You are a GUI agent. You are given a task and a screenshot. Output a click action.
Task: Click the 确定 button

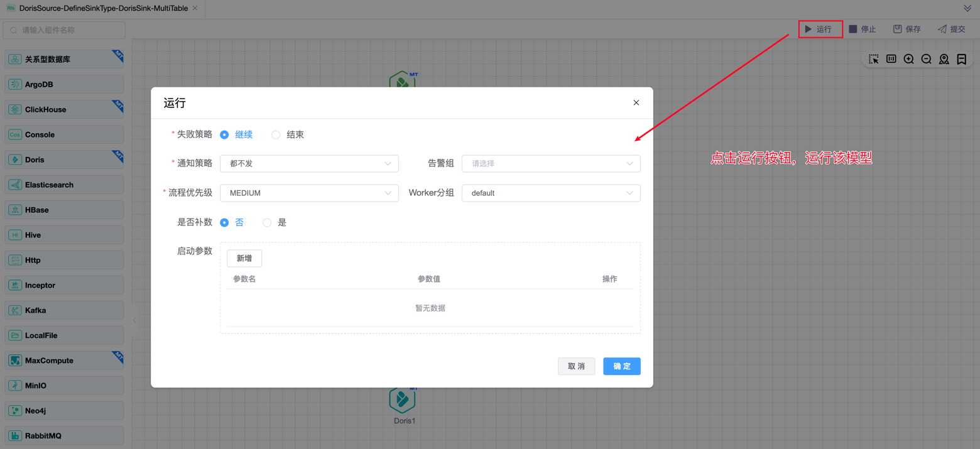pyautogui.click(x=622, y=366)
